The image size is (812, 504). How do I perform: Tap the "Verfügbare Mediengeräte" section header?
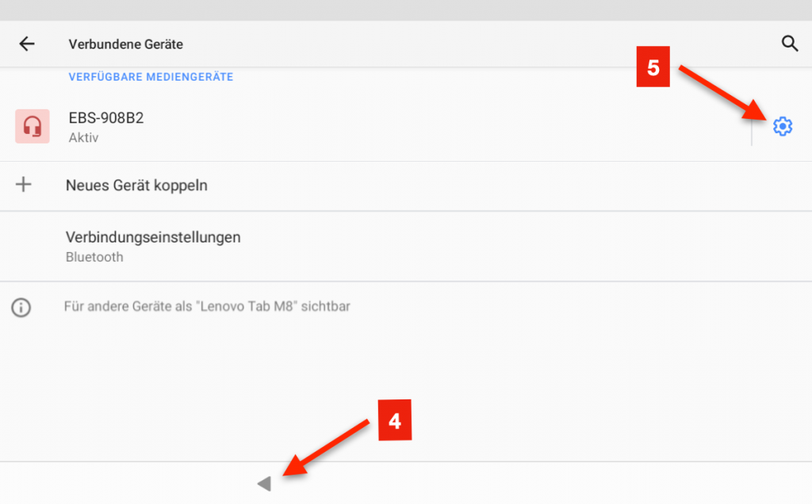coord(151,77)
